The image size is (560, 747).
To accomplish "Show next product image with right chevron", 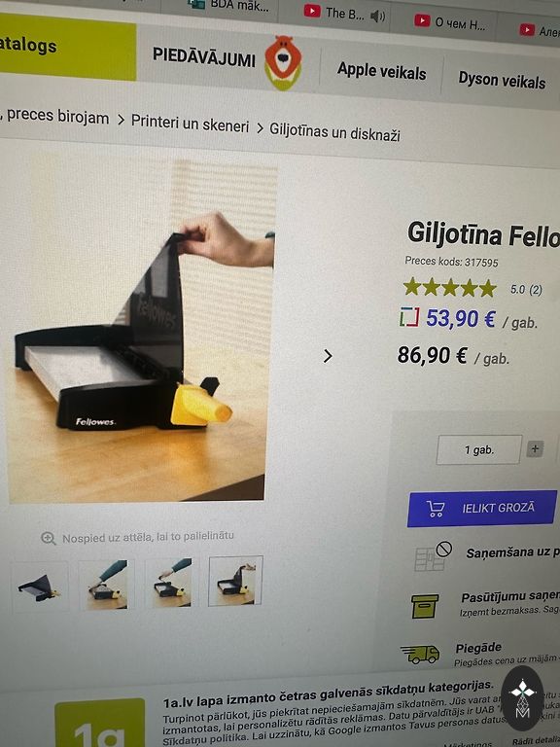I will coord(328,356).
